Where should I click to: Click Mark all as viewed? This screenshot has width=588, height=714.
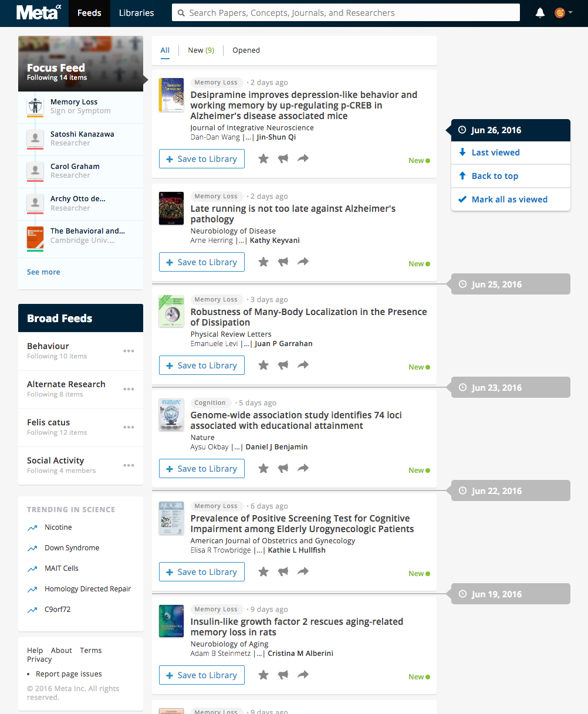(511, 199)
